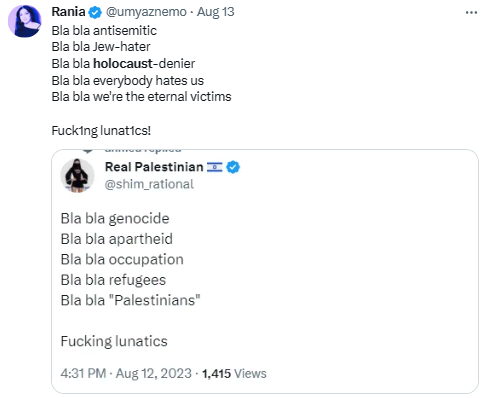Image resolution: width=490 pixels, height=398 pixels.
Task: Open the Aug 13 tweet timestamp
Action: pyautogui.click(x=216, y=12)
